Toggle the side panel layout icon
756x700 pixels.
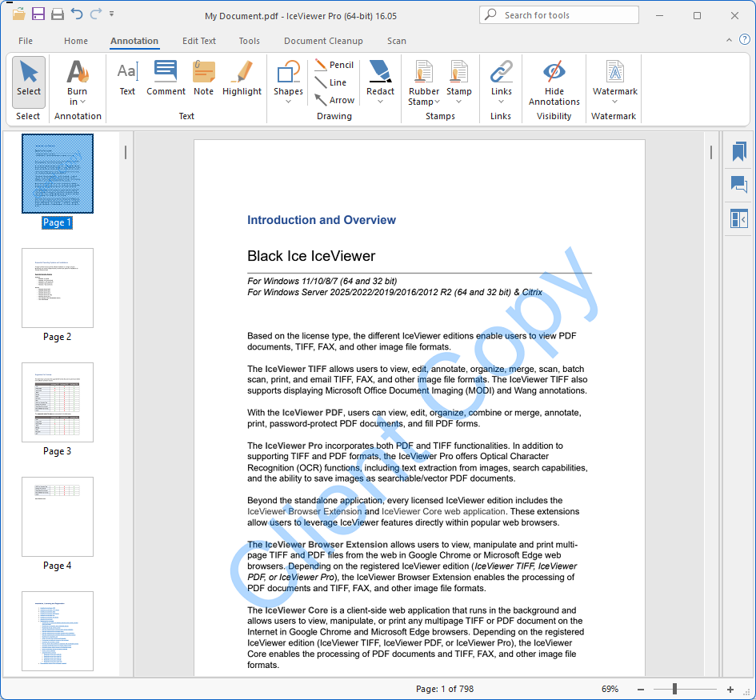[x=738, y=219]
